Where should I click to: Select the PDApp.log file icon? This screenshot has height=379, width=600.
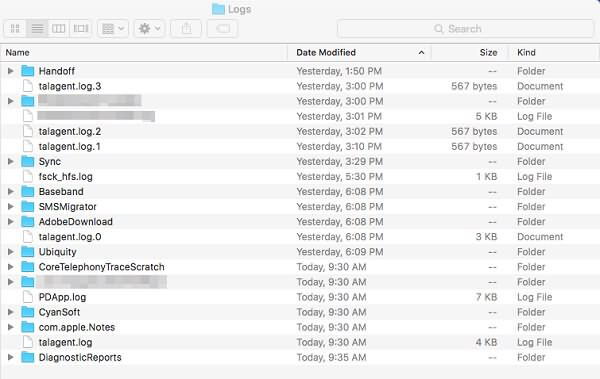(28, 297)
